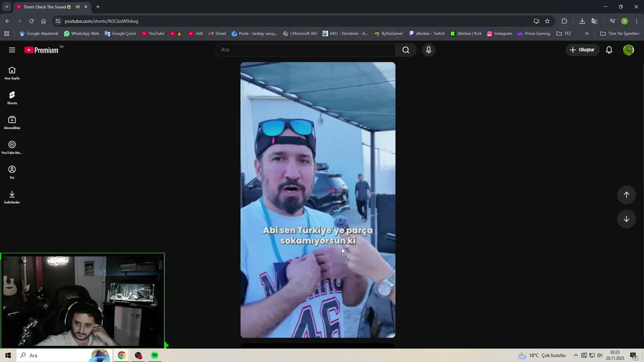Click the search magnifier button
This screenshot has height=362, width=644.
tap(406, 50)
